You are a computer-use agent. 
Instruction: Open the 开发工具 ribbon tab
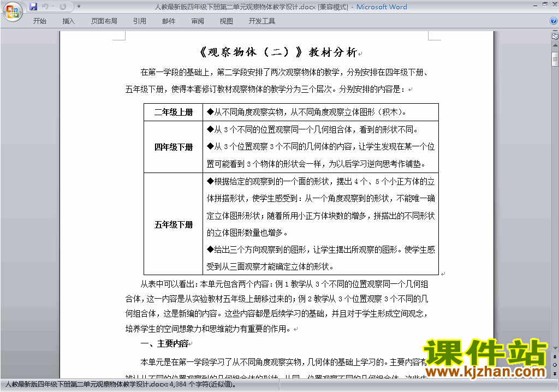261,21
